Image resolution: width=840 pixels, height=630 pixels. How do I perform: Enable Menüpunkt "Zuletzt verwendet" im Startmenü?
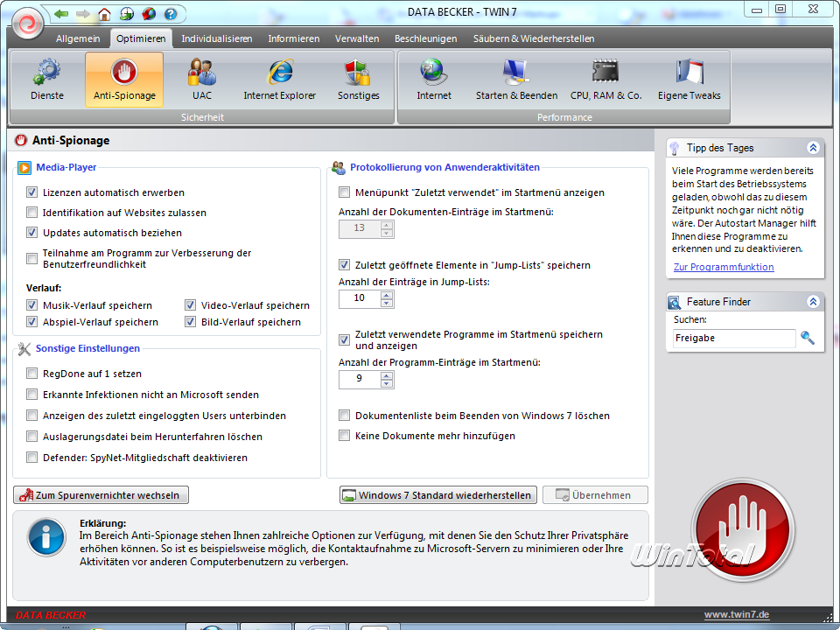345,192
